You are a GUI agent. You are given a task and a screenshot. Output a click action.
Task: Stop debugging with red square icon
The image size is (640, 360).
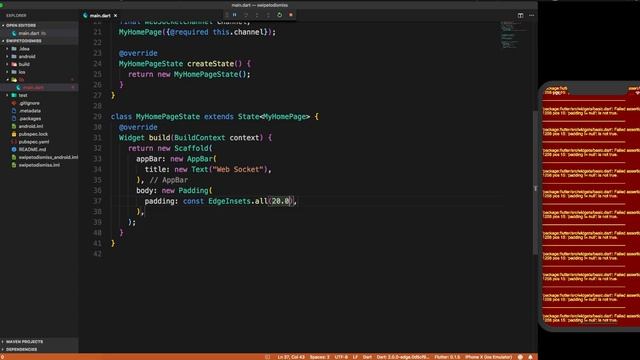point(291,15)
